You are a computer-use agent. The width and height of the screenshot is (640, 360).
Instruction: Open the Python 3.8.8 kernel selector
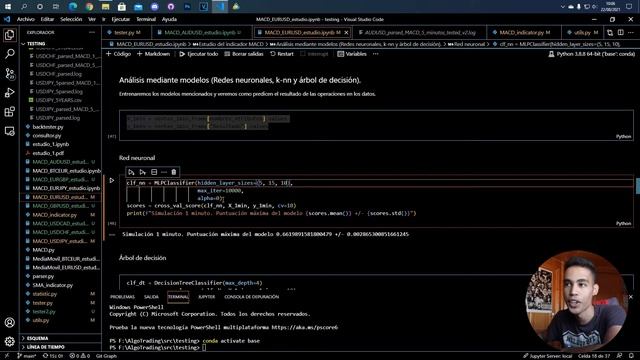coord(592,54)
